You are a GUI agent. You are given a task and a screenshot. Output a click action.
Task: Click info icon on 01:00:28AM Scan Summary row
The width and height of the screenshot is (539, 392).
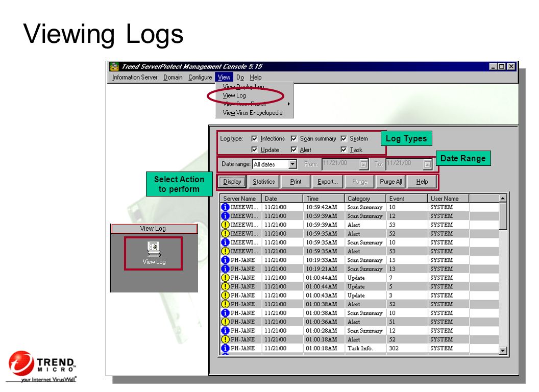225,330
